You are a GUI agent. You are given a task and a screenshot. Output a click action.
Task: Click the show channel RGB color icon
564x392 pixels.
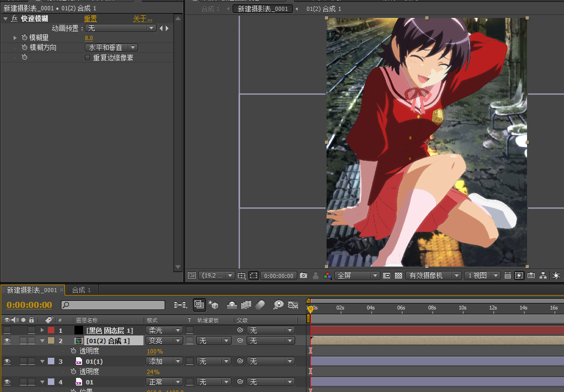click(327, 276)
